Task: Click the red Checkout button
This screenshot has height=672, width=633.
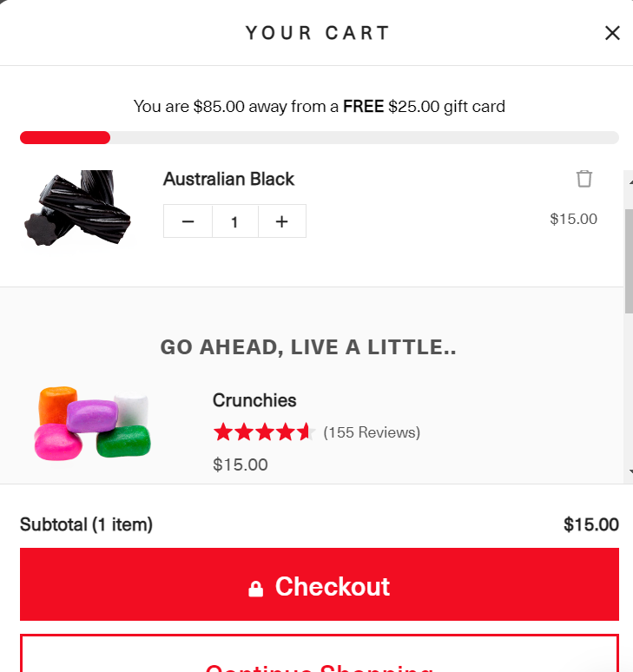Action: pos(320,584)
